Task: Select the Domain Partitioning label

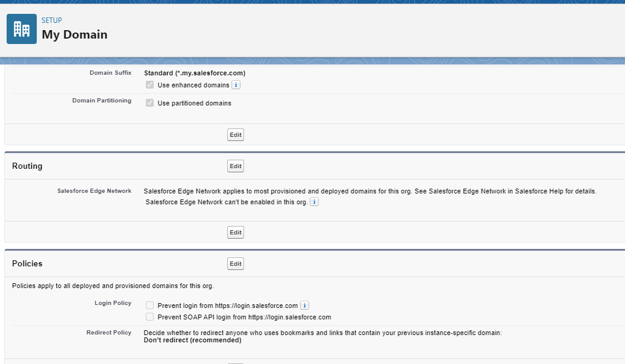Action: pyautogui.click(x=102, y=101)
